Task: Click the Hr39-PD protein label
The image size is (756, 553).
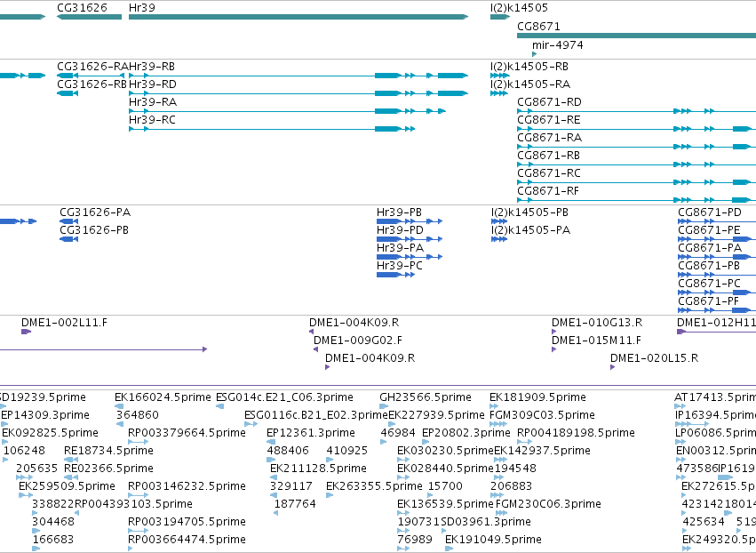Action: coord(400,230)
